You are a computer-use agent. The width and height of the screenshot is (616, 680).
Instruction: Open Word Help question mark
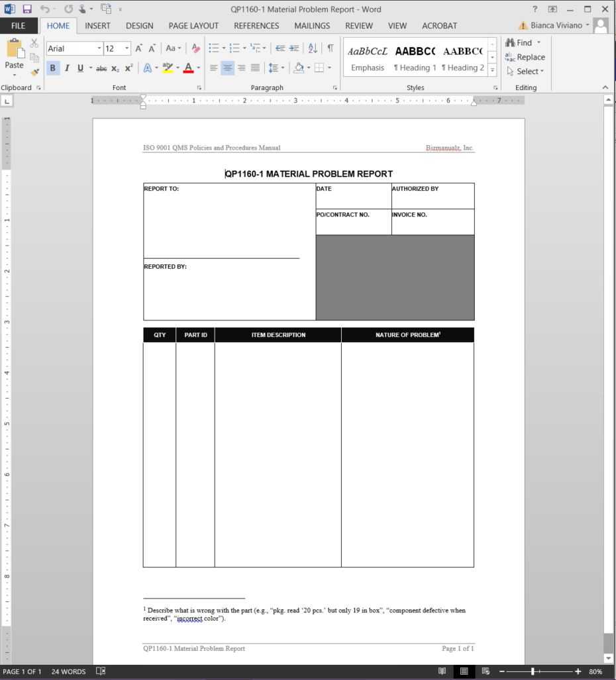click(x=535, y=9)
